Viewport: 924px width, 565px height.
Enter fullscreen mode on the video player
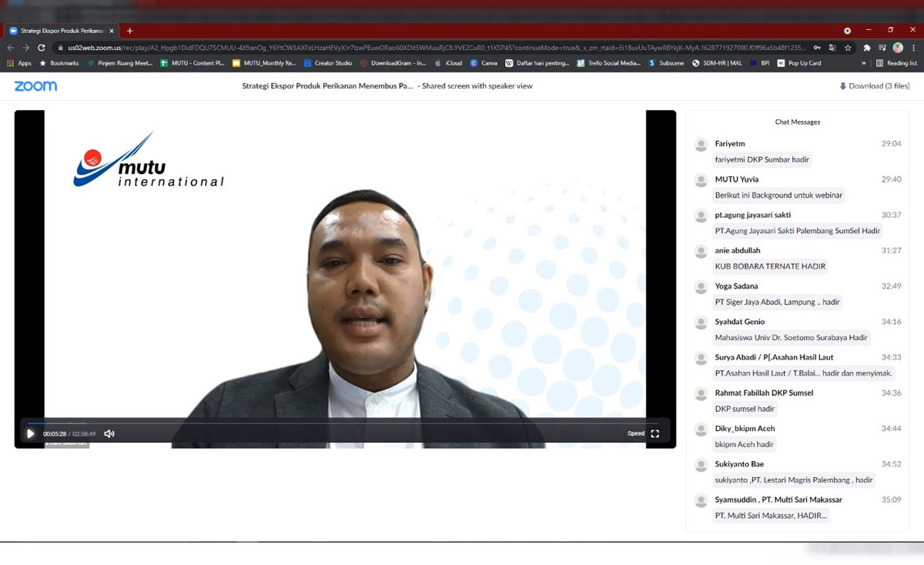click(655, 433)
